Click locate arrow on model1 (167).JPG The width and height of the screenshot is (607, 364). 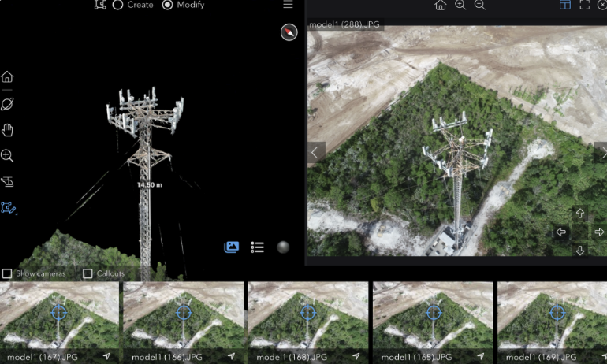(106, 356)
